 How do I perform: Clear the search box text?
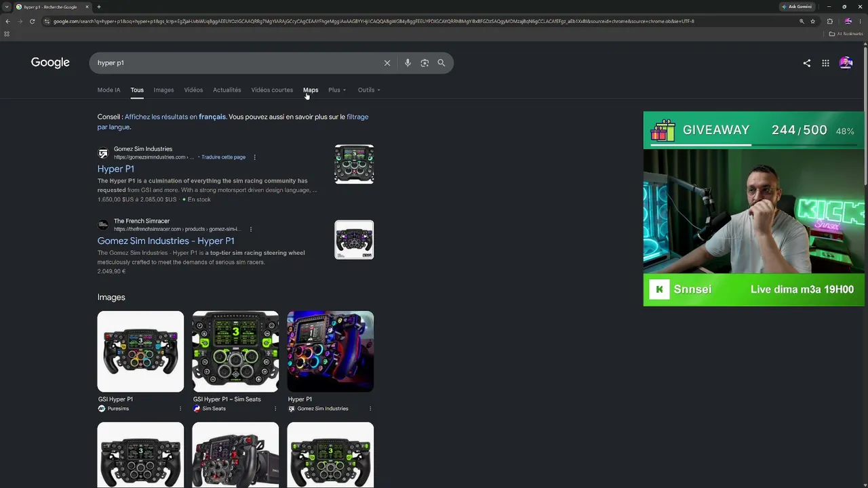[x=387, y=63]
